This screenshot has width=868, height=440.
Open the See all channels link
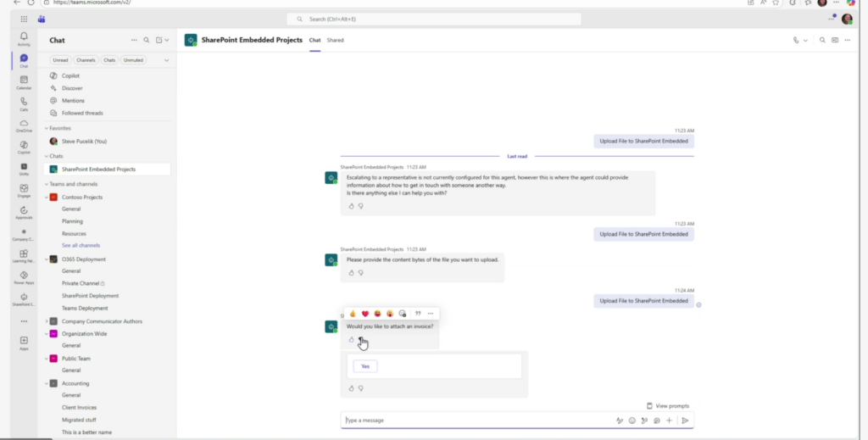click(81, 245)
